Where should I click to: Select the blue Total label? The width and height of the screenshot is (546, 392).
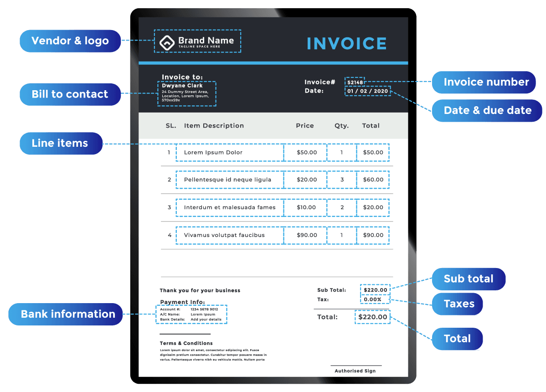pyautogui.click(x=457, y=339)
